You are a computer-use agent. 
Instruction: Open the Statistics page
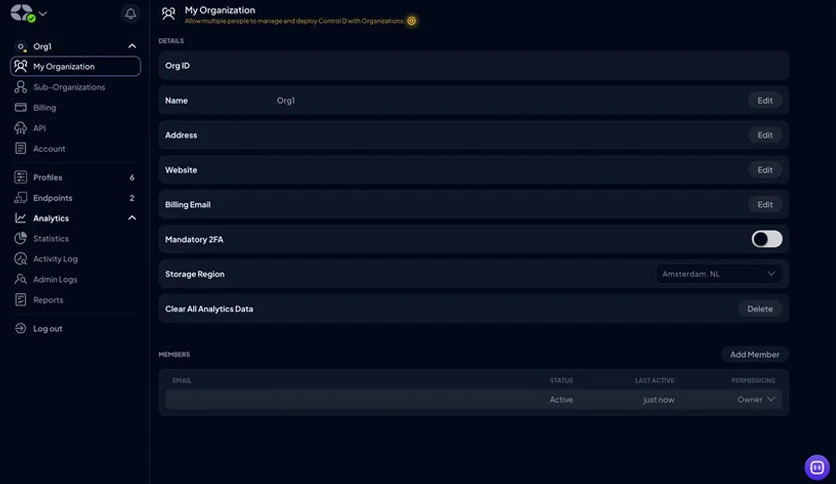click(51, 239)
